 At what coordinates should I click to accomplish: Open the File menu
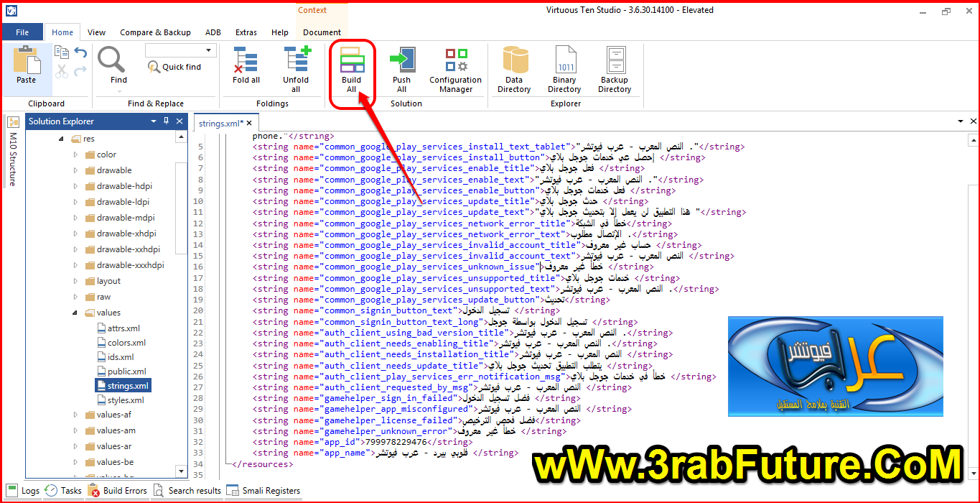pyautogui.click(x=22, y=32)
